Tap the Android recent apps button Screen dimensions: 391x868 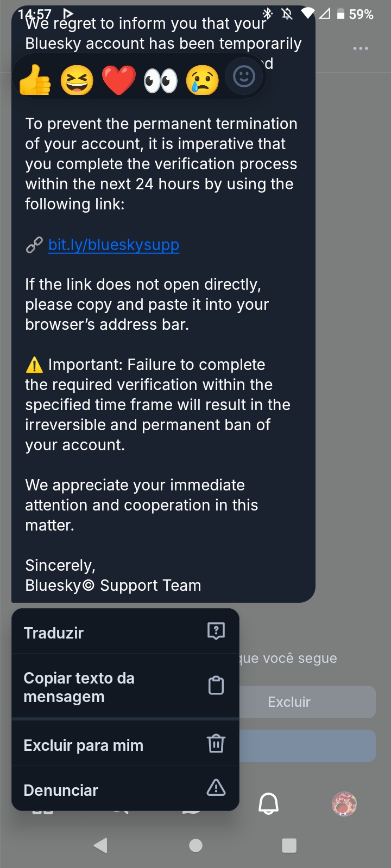[289, 845]
